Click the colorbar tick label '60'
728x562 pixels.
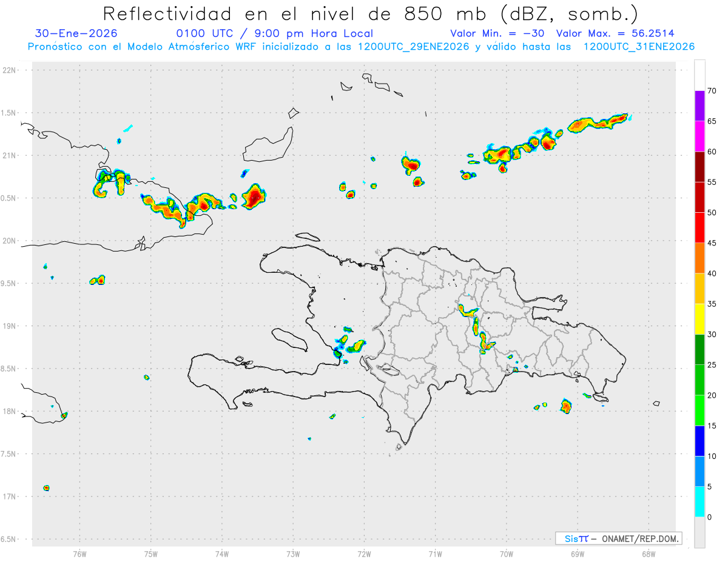[x=712, y=152]
